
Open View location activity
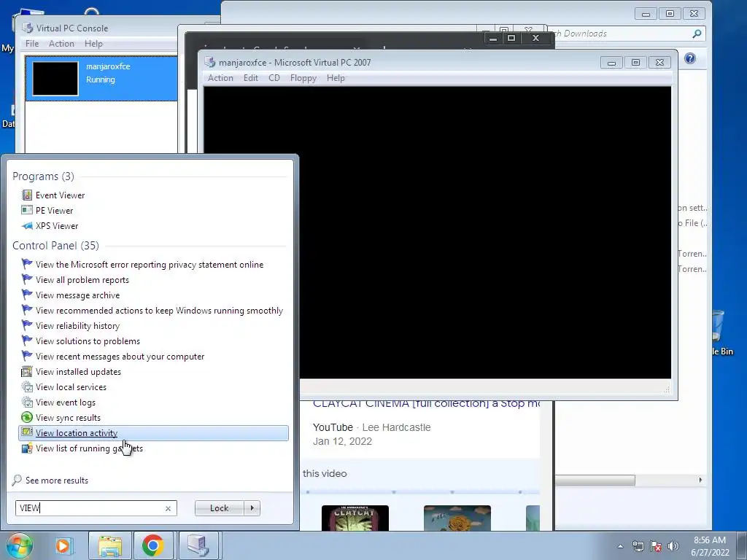click(153, 433)
